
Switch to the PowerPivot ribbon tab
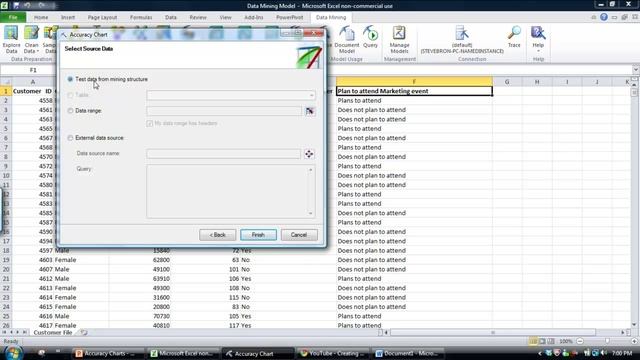coord(289,18)
